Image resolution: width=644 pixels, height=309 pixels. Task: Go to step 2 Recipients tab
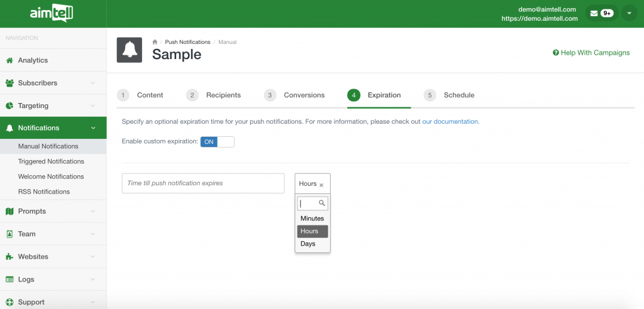coord(214,95)
